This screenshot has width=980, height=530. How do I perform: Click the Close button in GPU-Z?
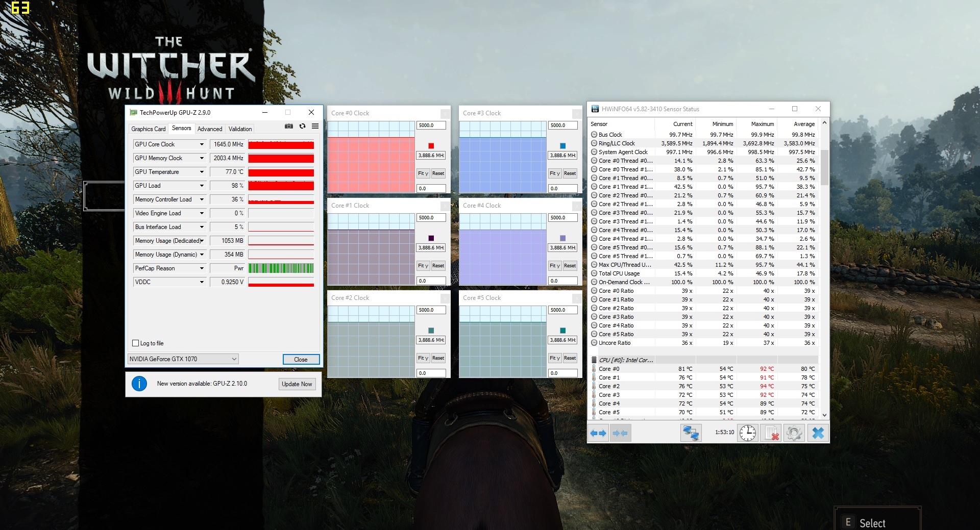(301, 360)
